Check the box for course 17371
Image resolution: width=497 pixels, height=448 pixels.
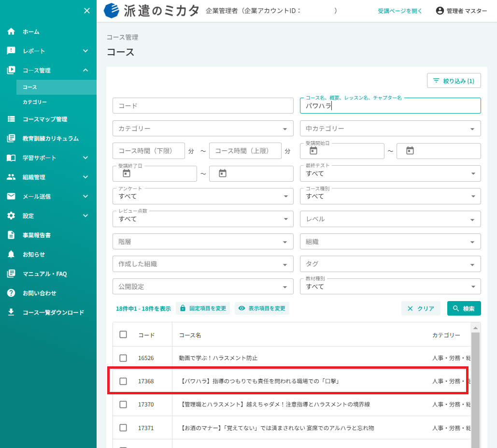point(123,428)
